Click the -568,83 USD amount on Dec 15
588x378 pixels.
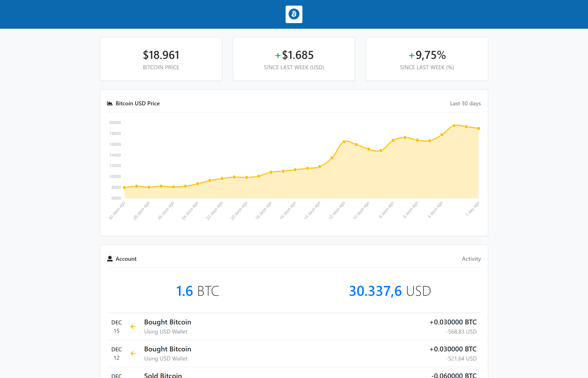(461, 331)
